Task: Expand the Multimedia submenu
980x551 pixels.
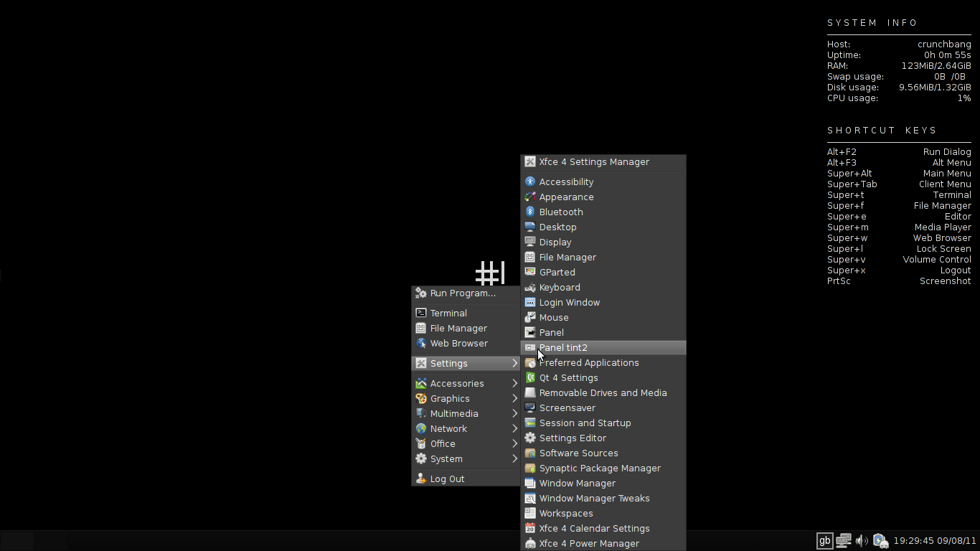Action: 453,413
